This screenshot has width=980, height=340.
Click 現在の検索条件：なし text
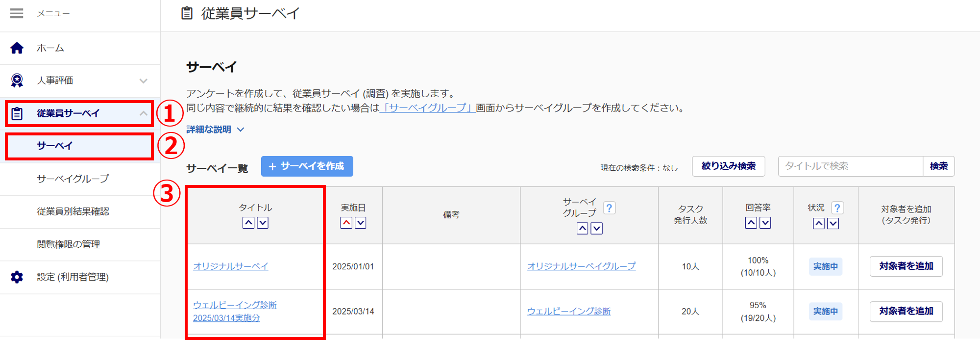point(639,168)
